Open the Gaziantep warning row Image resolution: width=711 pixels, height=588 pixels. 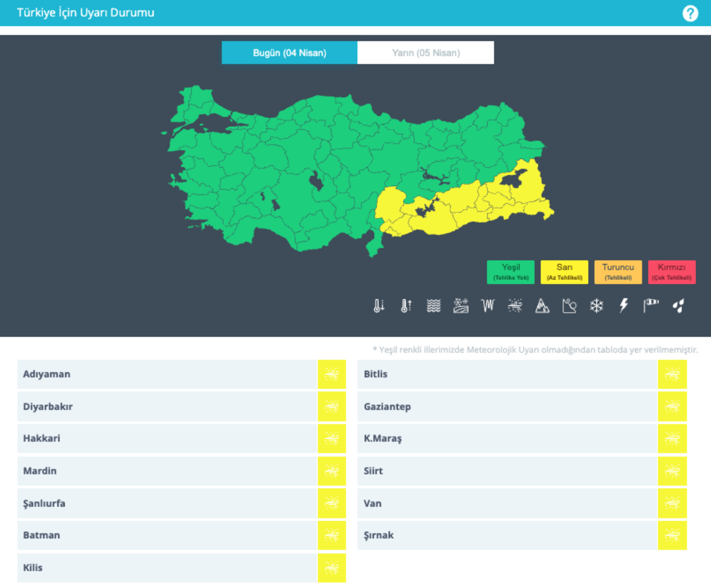tap(507, 407)
